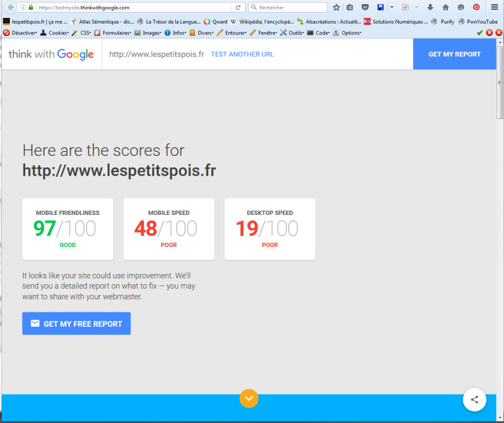This screenshot has width=504, height=423.
Task: Open Options developer toolbar menu
Action: [347, 33]
